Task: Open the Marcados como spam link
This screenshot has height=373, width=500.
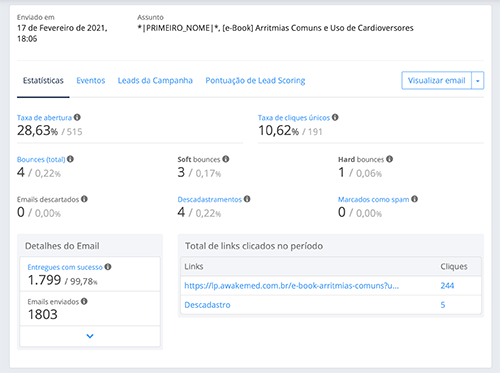Action: (373, 199)
